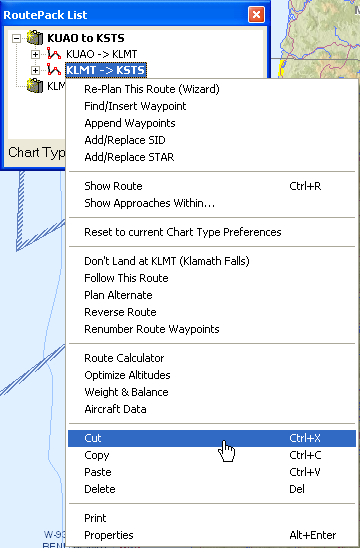Click the route icon beside KUAO -> KLMT
This screenshot has height=548, width=360.
click(54, 54)
